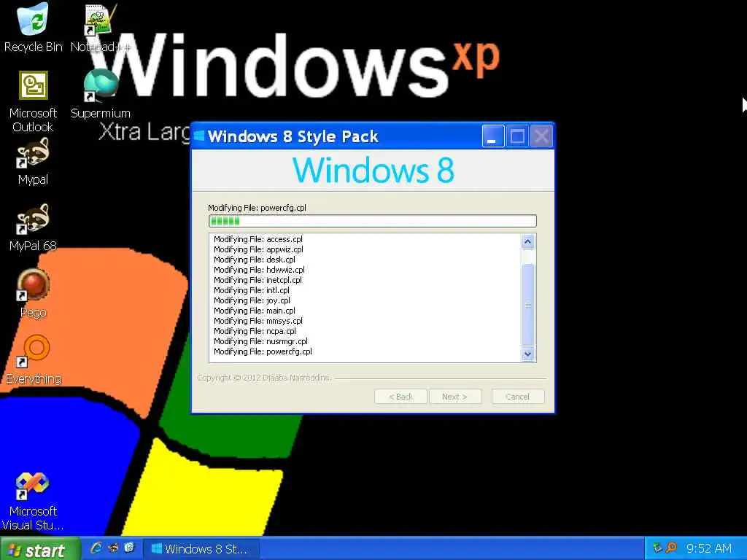Select the log line 'Modifying File: ncpa.cpl'
This screenshot has width=747, height=560.
[x=255, y=331]
